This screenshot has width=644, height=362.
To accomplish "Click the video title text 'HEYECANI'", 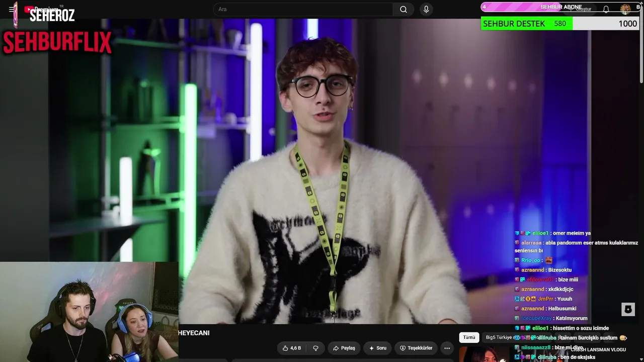I will tap(194, 333).
